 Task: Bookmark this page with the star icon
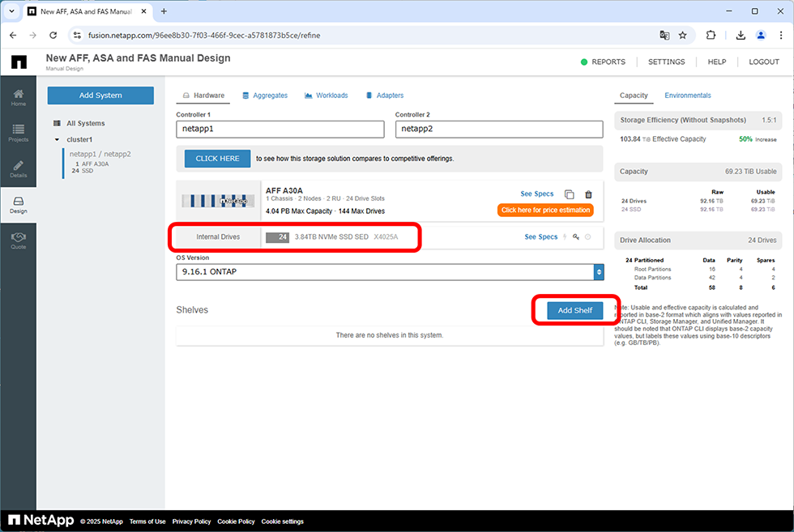[682, 35]
